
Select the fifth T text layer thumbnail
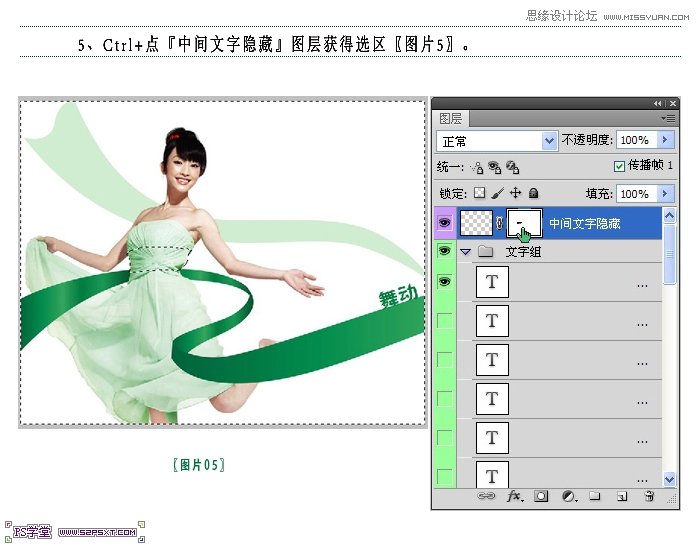(492, 437)
